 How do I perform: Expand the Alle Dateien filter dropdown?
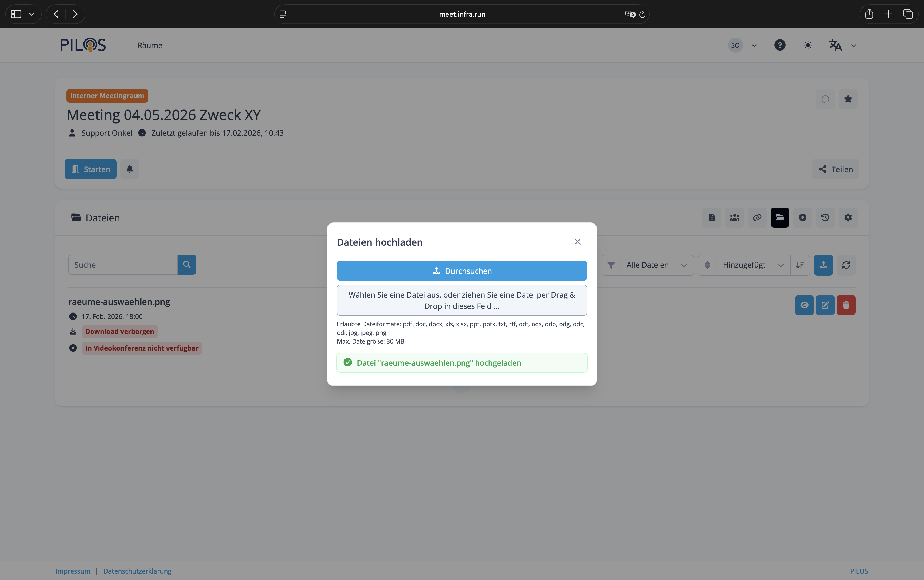(x=656, y=265)
